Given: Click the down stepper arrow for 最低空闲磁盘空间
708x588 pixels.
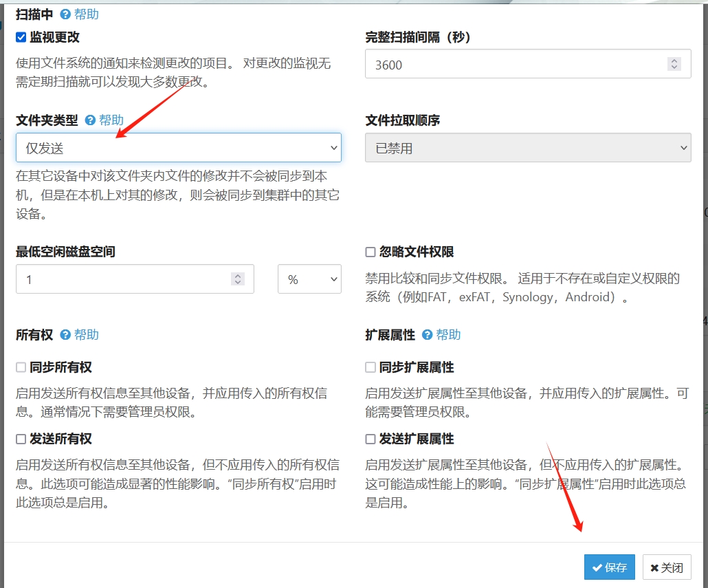Looking at the screenshot, I should point(237,283).
